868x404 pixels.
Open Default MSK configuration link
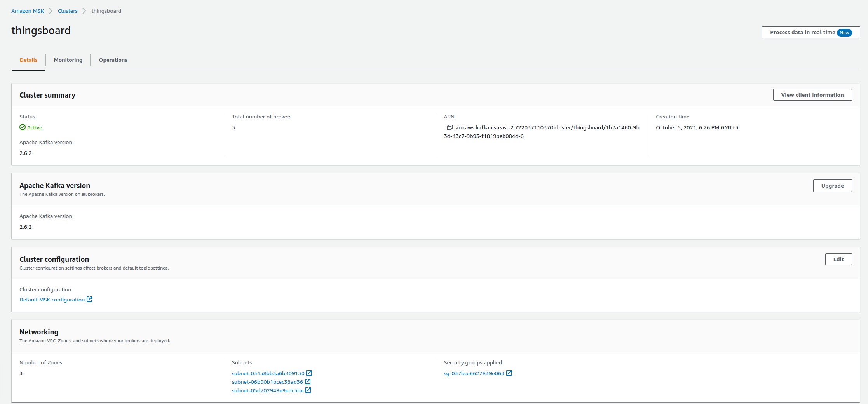(52, 300)
